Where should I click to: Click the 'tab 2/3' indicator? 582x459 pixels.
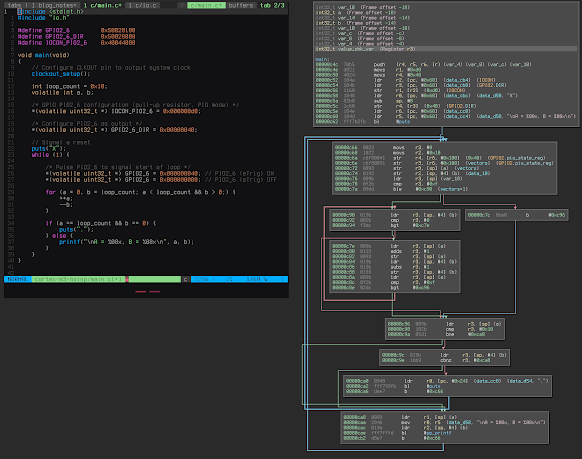pyautogui.click(x=272, y=5)
